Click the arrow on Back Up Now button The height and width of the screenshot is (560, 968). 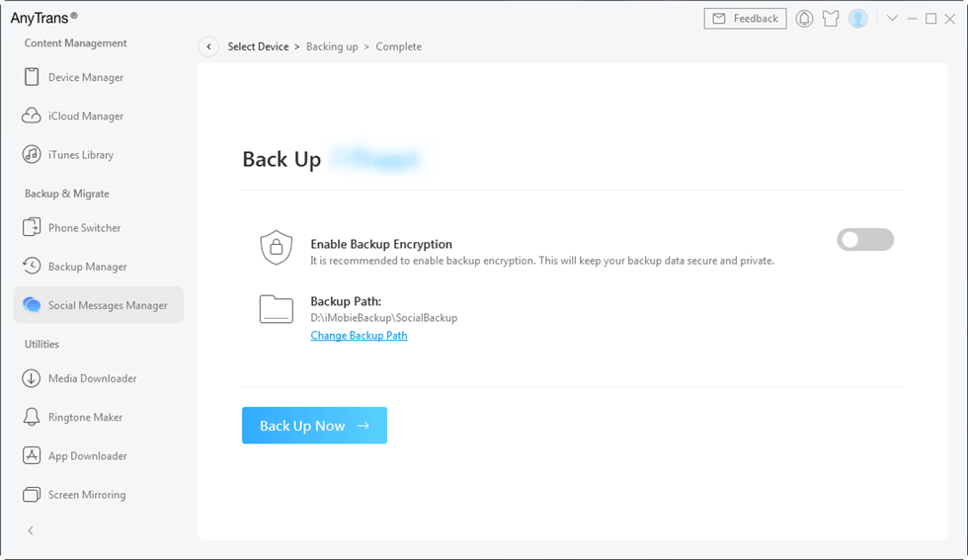pos(363,426)
